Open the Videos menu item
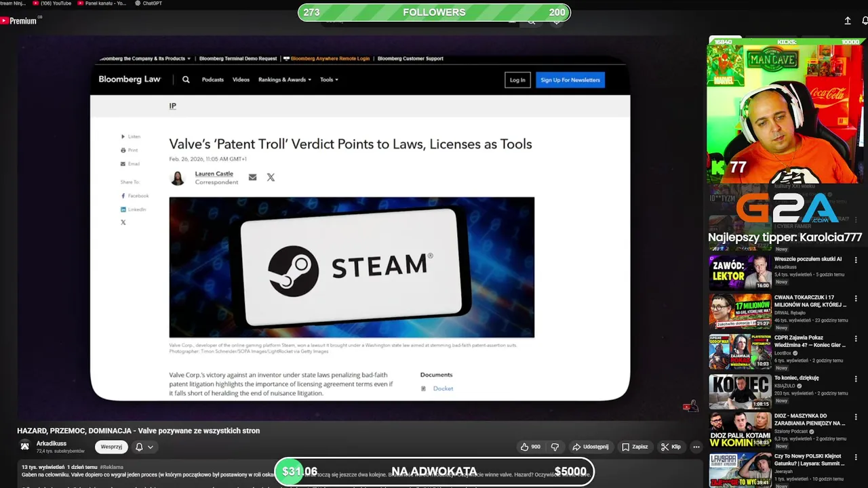 click(241, 79)
